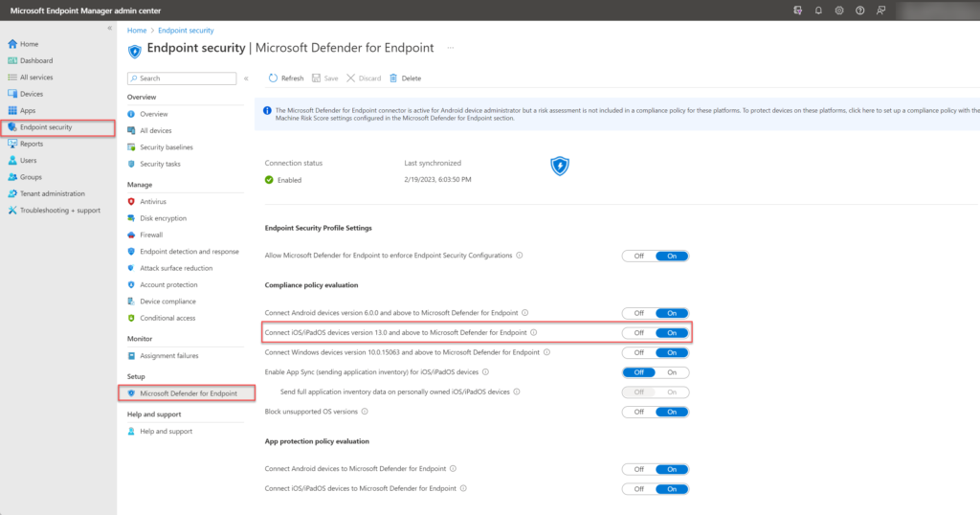This screenshot has width=980, height=515.
Task: Click info icon beside iOS/iPadOS version 13.0 setting
Action: (534, 332)
